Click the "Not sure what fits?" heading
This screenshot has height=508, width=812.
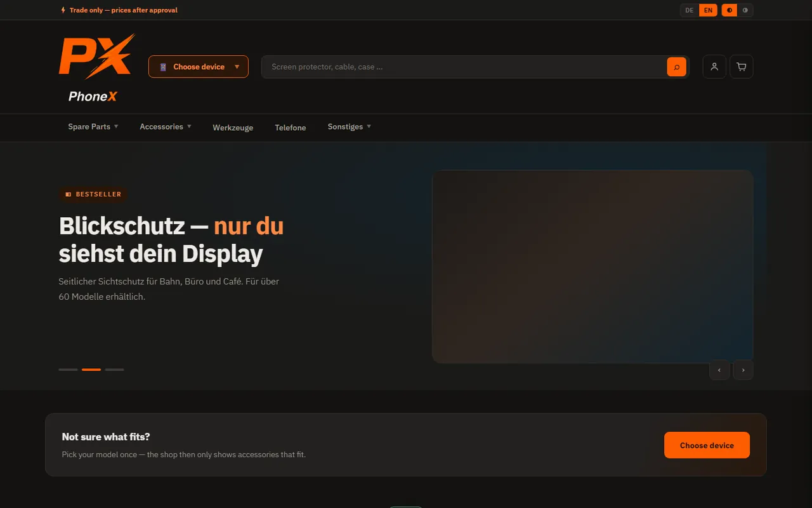click(x=106, y=437)
